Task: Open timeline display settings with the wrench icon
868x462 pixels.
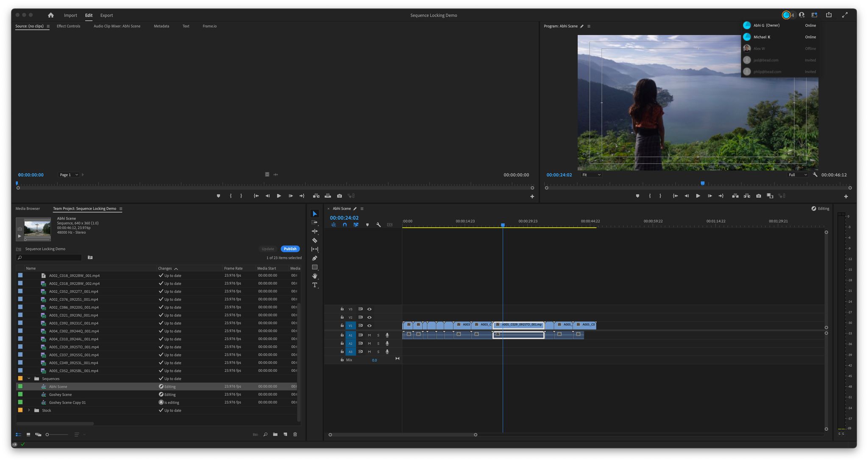Action: pyautogui.click(x=378, y=225)
